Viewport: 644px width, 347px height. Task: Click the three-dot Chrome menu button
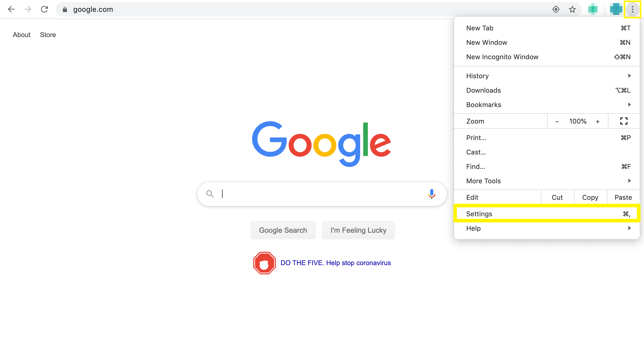tap(632, 10)
